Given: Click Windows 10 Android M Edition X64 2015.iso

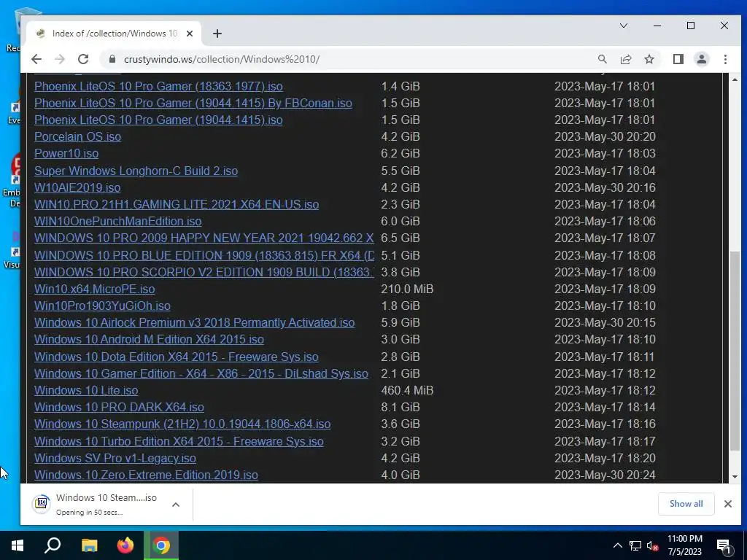Looking at the screenshot, I should 149,339.
